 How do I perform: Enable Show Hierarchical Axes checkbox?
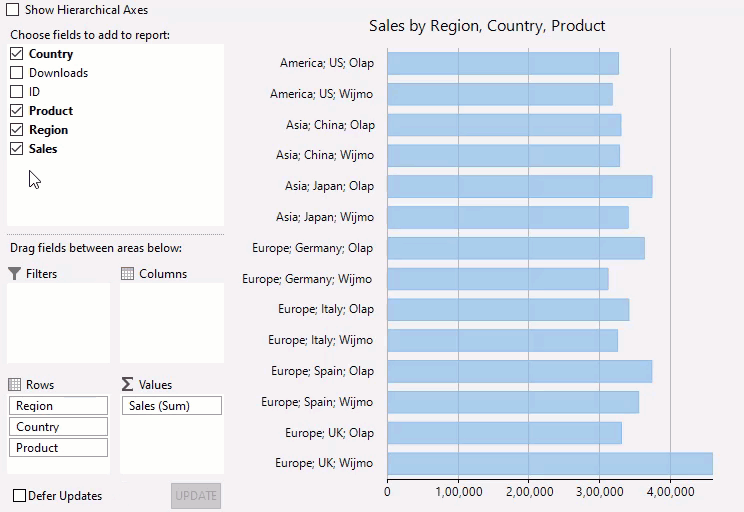[x=13, y=10]
